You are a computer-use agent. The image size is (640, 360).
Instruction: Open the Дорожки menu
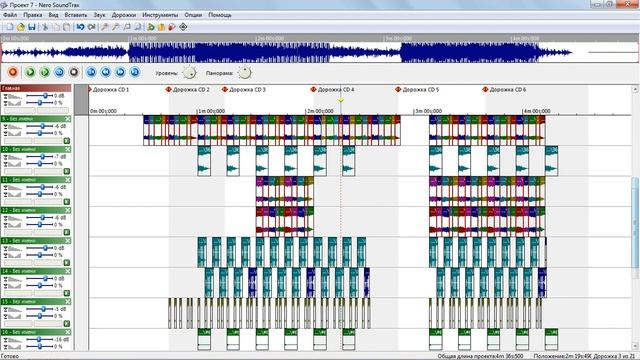[x=124, y=15]
